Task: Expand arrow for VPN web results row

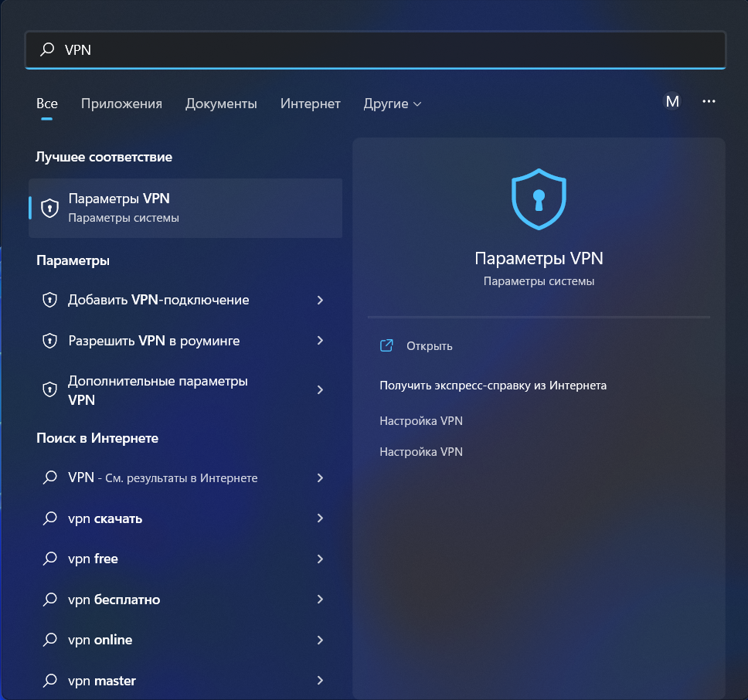Action: click(320, 477)
